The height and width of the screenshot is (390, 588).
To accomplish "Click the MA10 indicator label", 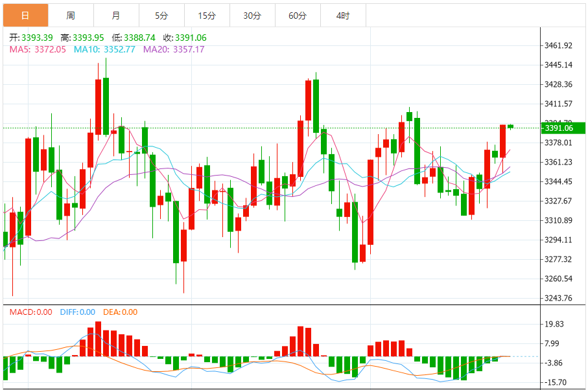I will 104,49.
